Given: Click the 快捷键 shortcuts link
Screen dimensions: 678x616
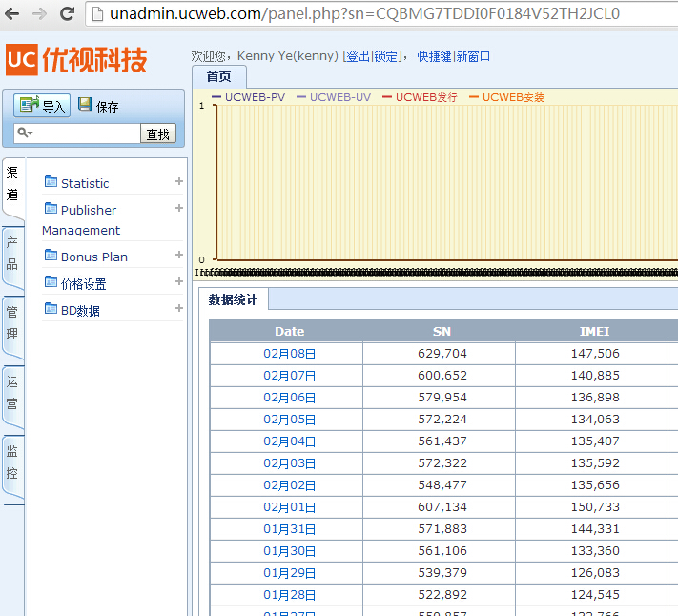Looking at the screenshot, I should click(x=434, y=56).
